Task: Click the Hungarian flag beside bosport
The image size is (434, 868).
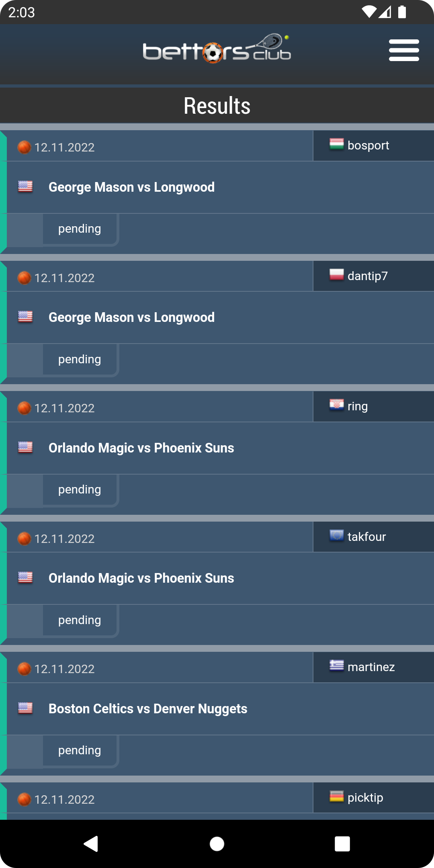Action: (x=336, y=144)
